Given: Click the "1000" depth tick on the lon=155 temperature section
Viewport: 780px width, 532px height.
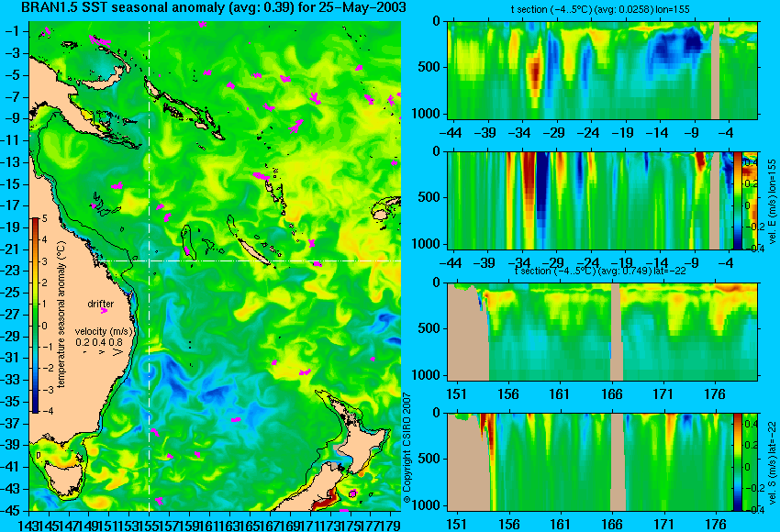Looking at the screenshot, I should (427, 114).
